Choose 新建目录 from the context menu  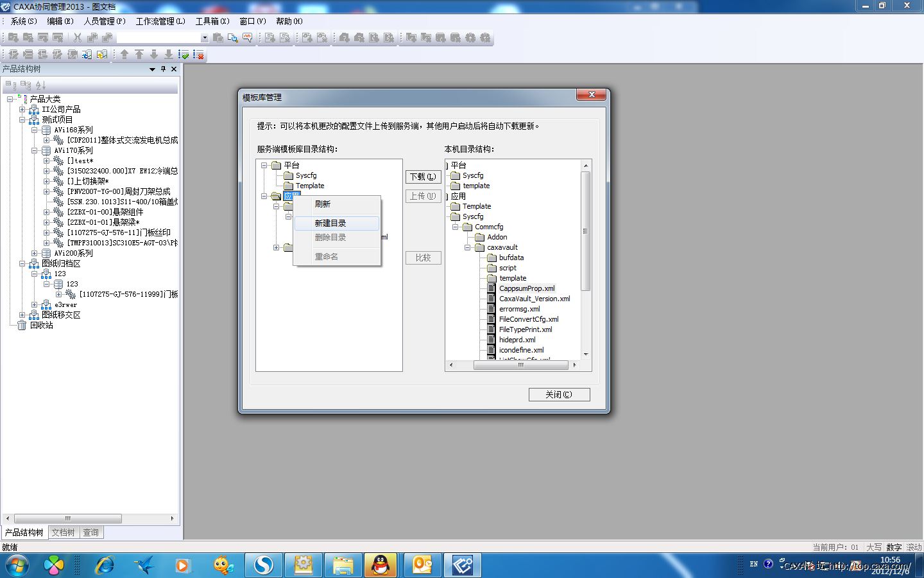click(337, 223)
